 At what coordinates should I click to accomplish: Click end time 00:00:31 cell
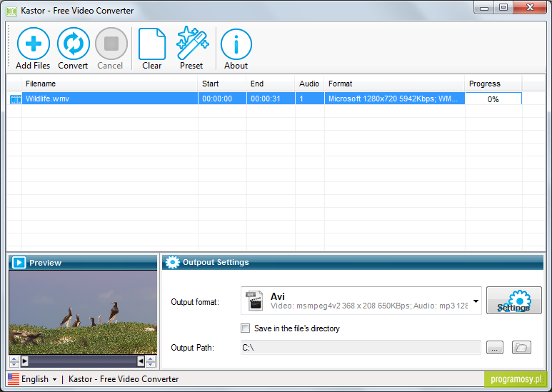(x=271, y=99)
